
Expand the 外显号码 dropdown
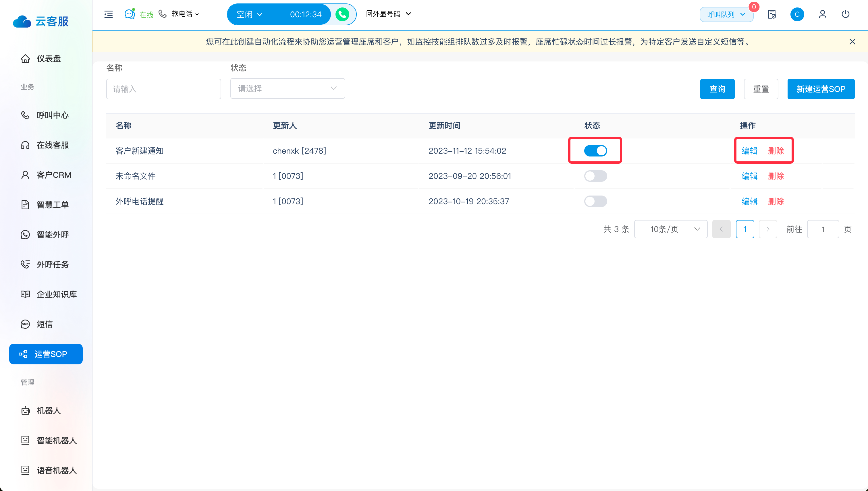tap(389, 14)
